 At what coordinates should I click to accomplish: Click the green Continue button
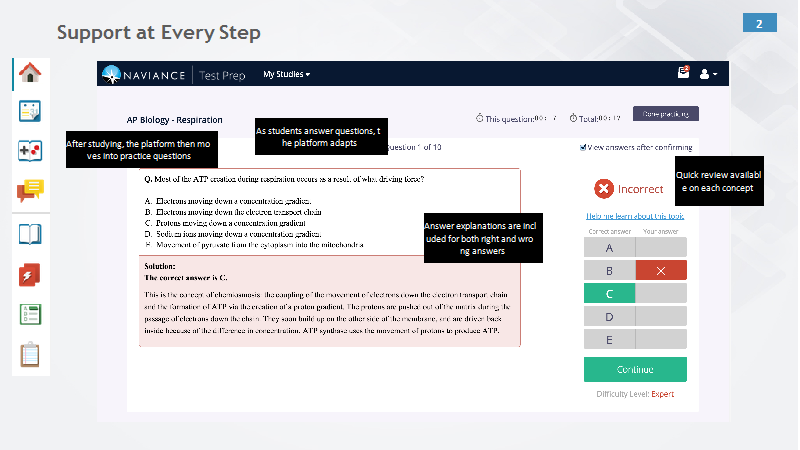click(x=635, y=369)
